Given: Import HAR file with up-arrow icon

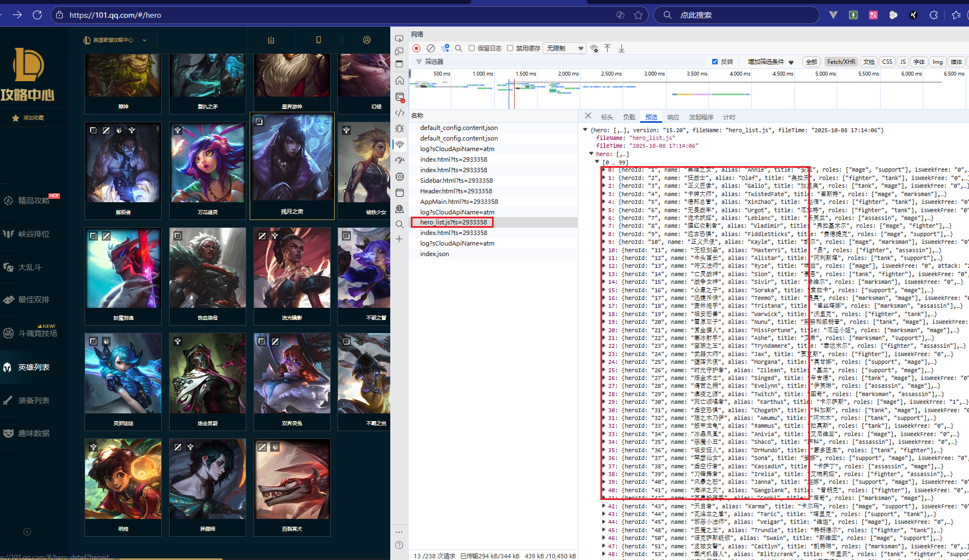Looking at the screenshot, I should pos(607,48).
